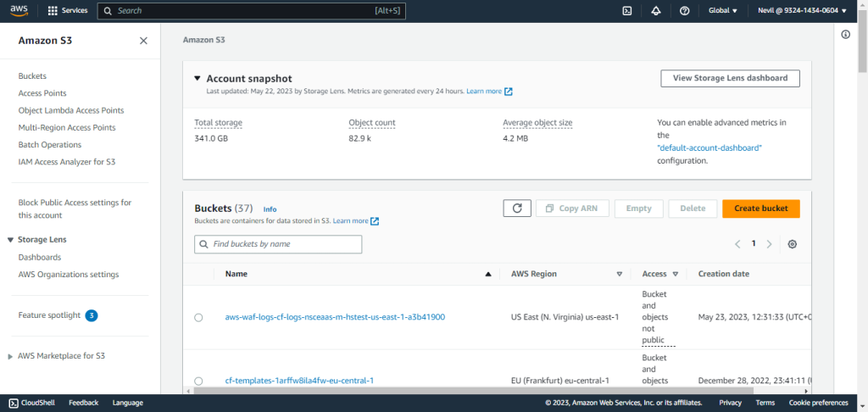
Task: Go to previous page of buckets
Action: [737, 243]
